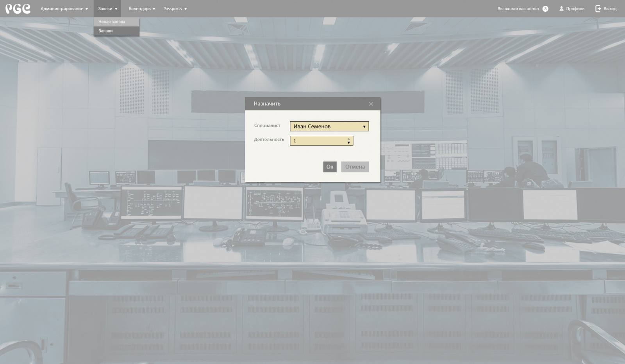This screenshot has height=364, width=625.
Task: Click the Вы вошли как admin text
Action: (518, 9)
